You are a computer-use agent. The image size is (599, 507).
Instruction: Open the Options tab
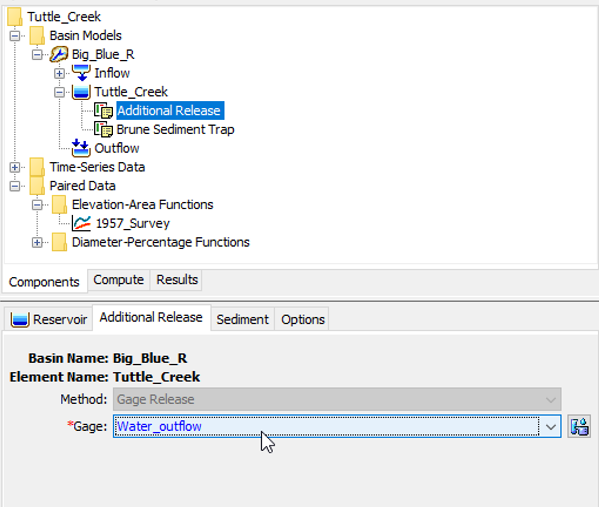(303, 319)
